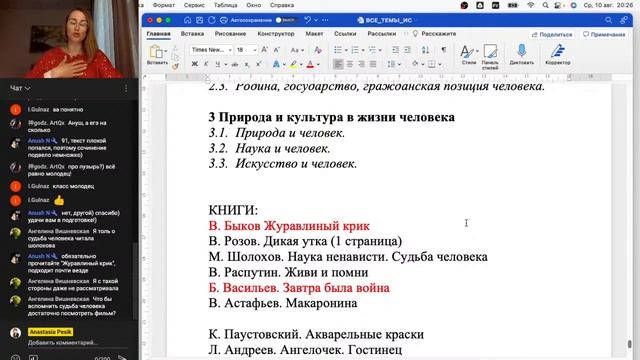Screen dimensions: 640x360
Task: Expand the numbered list dropdown arrow
Action: click(363, 50)
